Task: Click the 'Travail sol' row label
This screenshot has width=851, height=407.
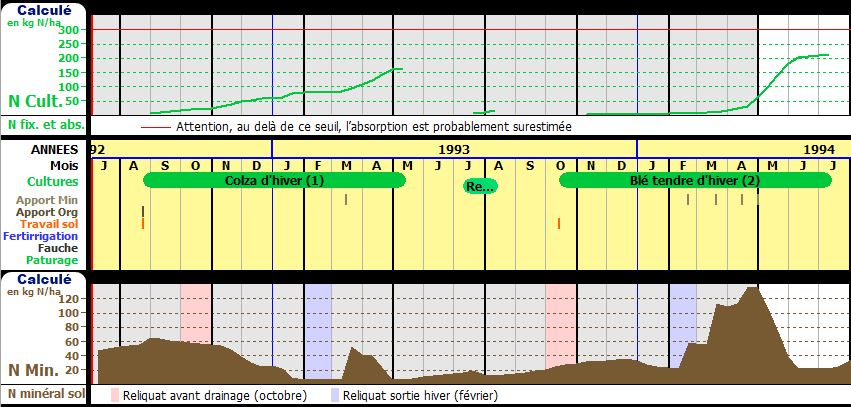Action: coord(49,224)
